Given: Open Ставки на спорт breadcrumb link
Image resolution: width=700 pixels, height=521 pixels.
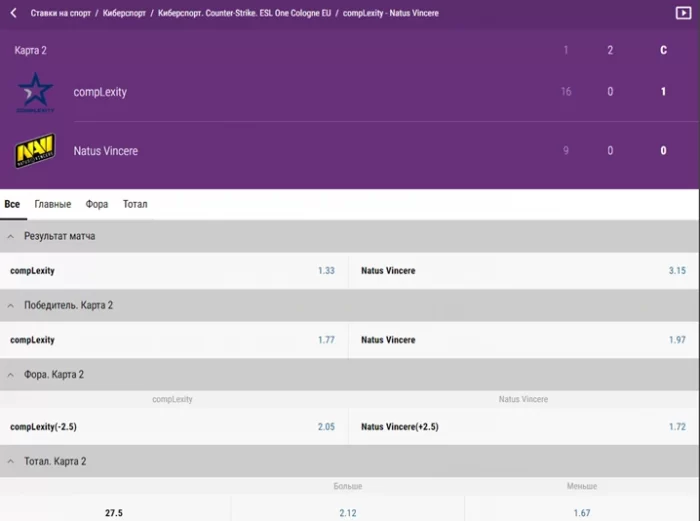Looking at the screenshot, I should (x=61, y=13).
